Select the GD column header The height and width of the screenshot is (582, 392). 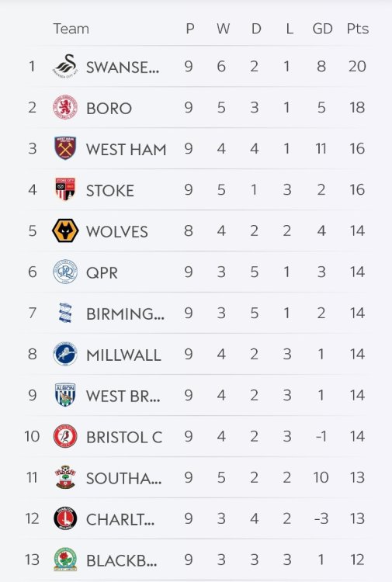pos(322,29)
